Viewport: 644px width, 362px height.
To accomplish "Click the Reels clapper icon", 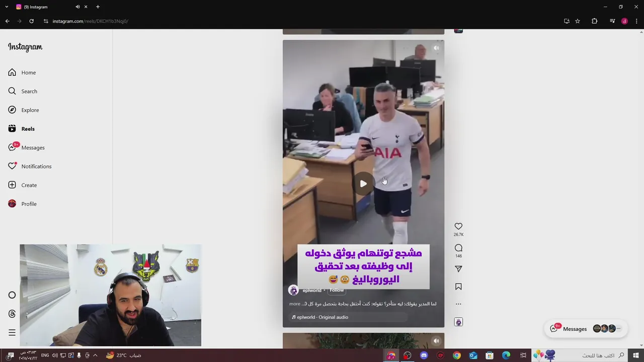I will [12, 129].
